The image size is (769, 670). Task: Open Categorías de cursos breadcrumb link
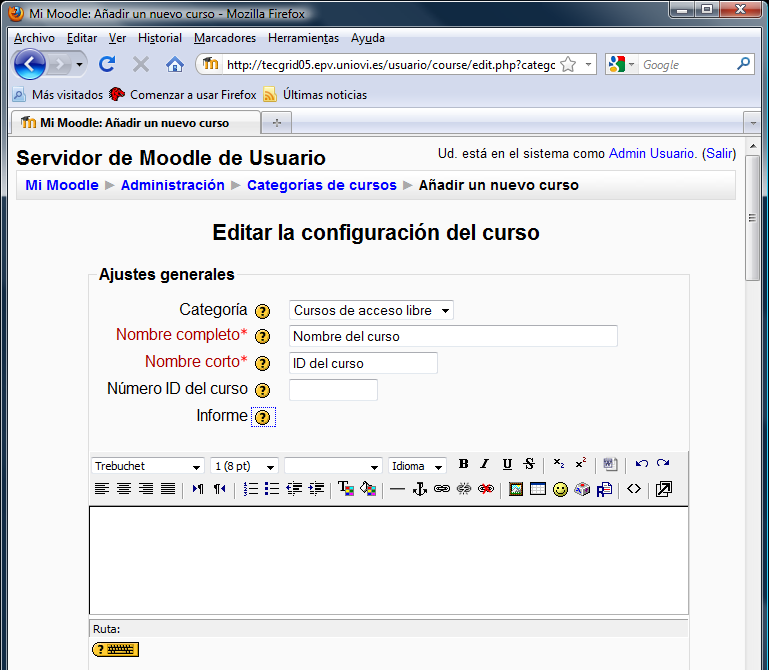pyautogui.click(x=322, y=185)
